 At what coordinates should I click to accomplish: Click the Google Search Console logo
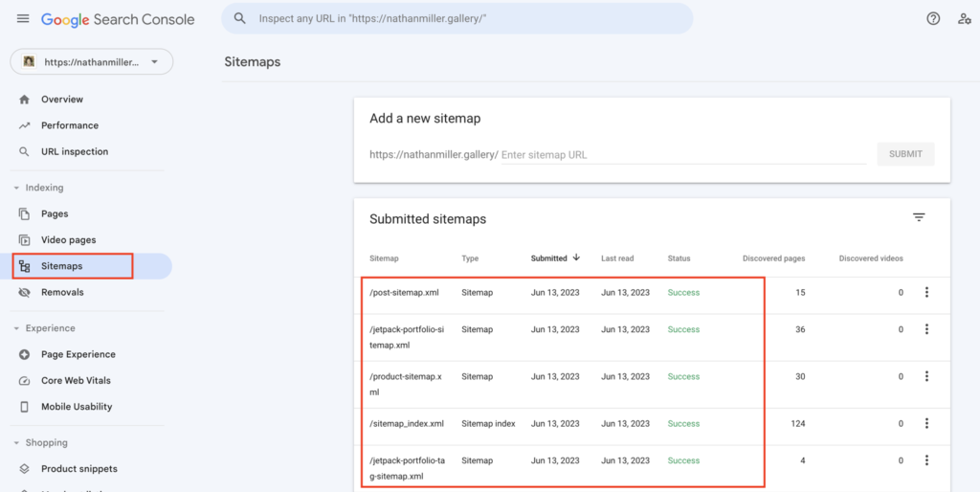118,19
